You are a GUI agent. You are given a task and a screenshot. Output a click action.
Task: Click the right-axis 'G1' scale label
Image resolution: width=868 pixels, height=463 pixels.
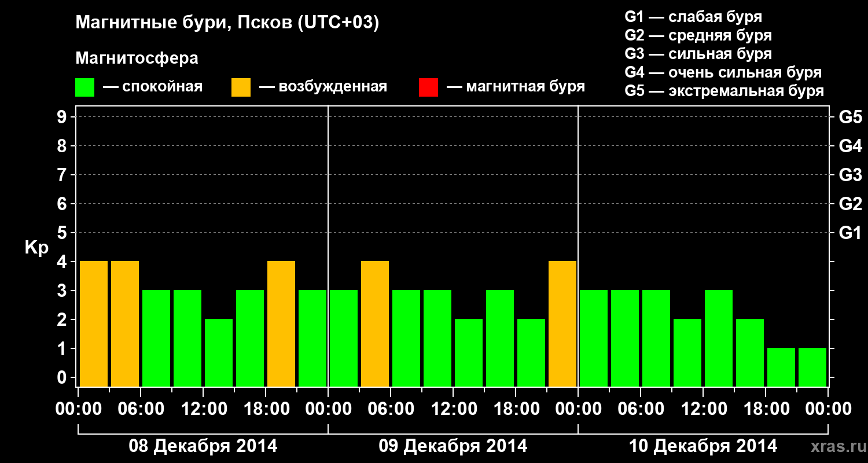click(850, 233)
